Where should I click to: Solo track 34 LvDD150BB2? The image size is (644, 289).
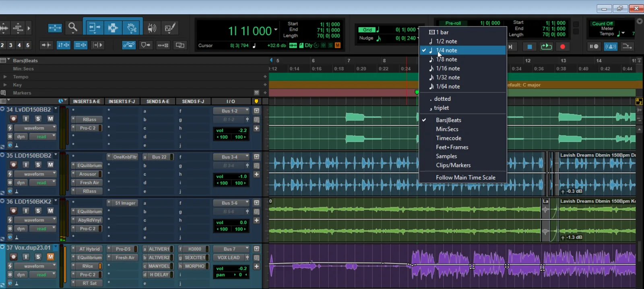38,119
